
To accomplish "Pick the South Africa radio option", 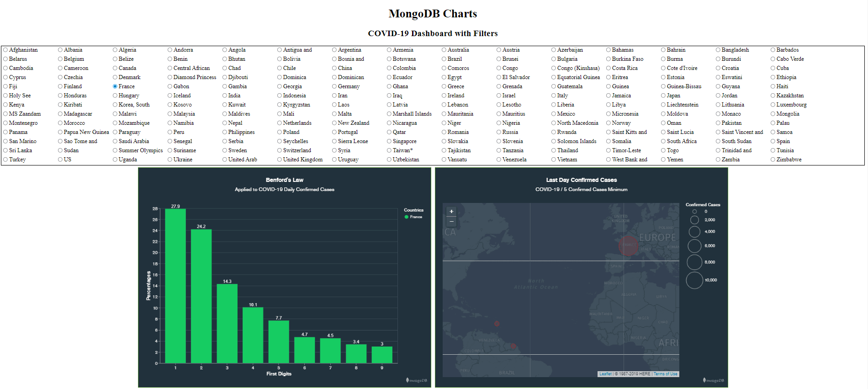I will coord(663,141).
